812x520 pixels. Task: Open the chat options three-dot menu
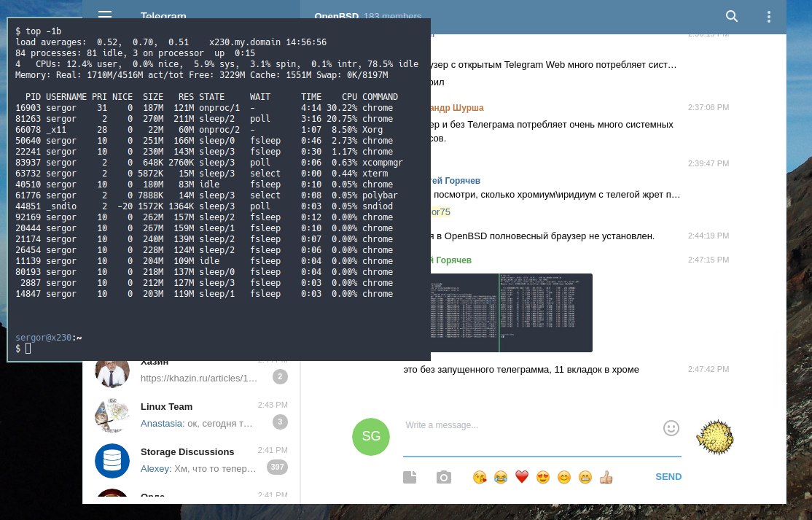(768, 17)
